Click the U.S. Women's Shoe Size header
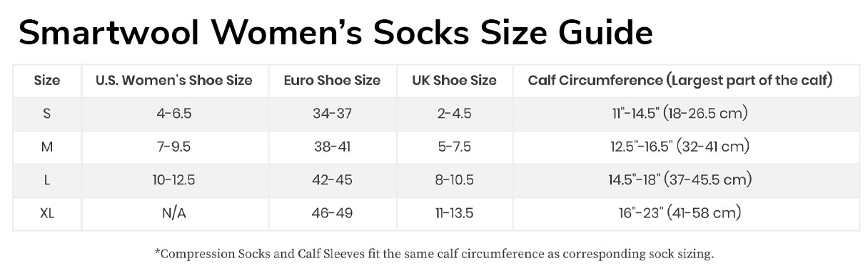 pos(174,80)
